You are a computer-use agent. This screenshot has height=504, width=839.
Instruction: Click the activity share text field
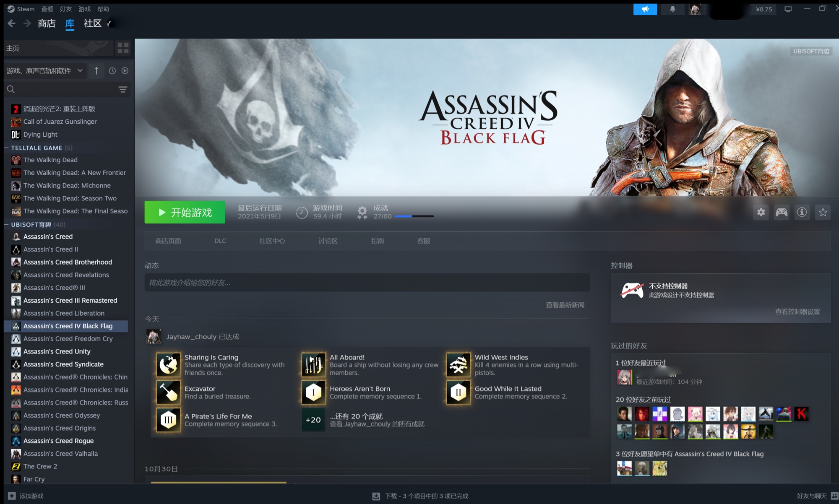(367, 283)
